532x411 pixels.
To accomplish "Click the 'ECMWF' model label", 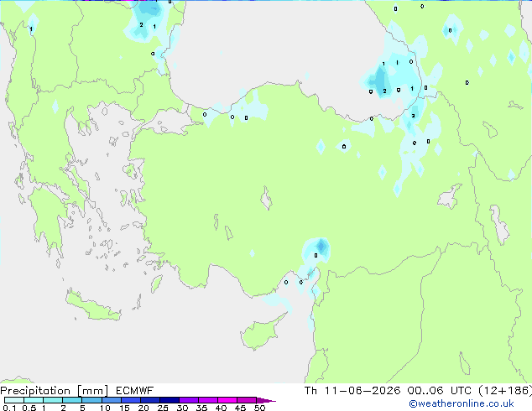I will [x=135, y=391].
